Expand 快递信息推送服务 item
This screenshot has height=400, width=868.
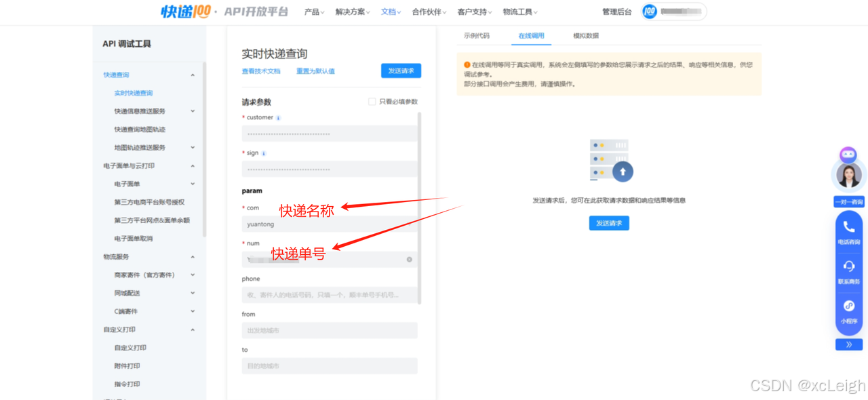pos(193,111)
